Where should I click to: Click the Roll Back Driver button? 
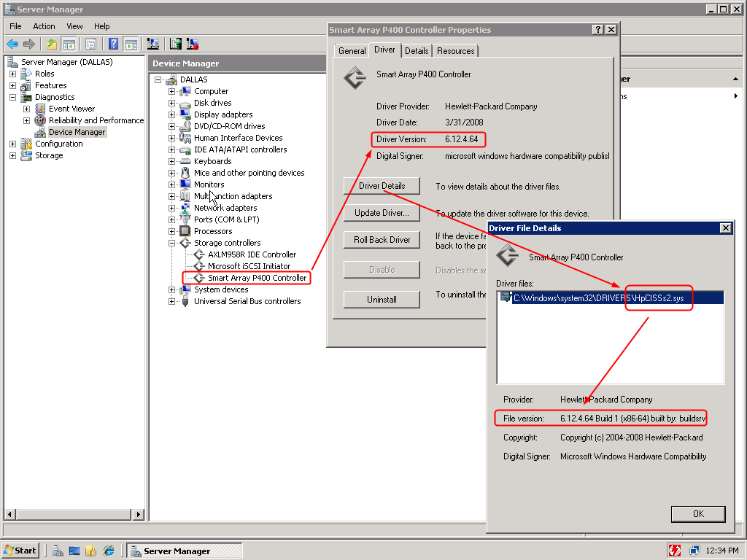(382, 240)
